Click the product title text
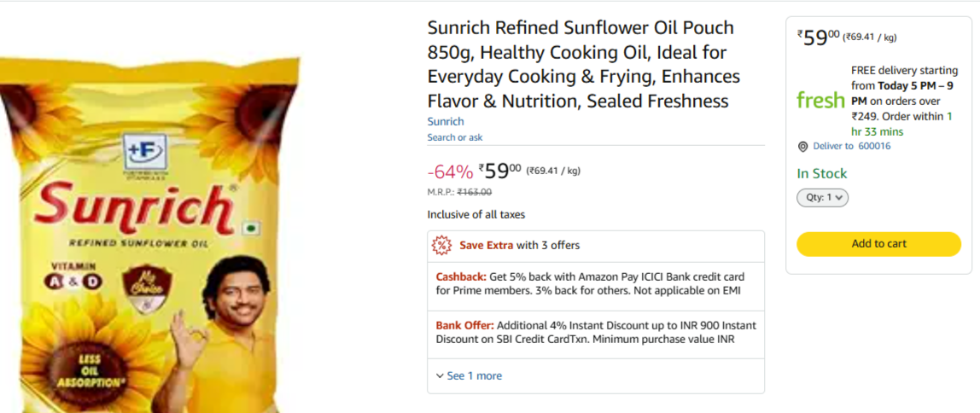The width and height of the screenshot is (980, 413). coord(583,65)
